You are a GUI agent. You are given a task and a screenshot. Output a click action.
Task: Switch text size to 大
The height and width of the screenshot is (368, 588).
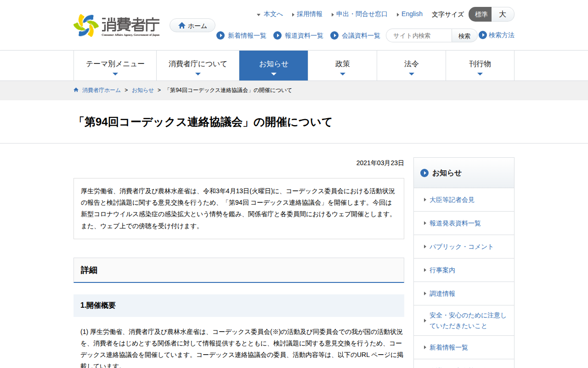503,14
